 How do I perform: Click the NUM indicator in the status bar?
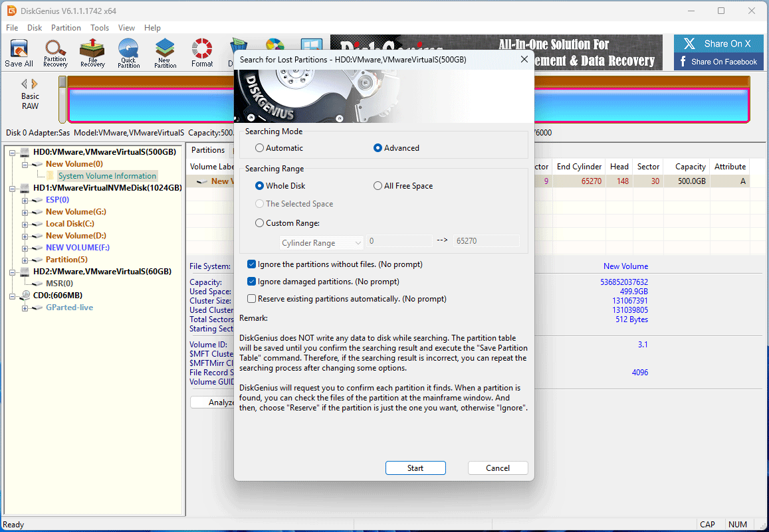[738, 524]
